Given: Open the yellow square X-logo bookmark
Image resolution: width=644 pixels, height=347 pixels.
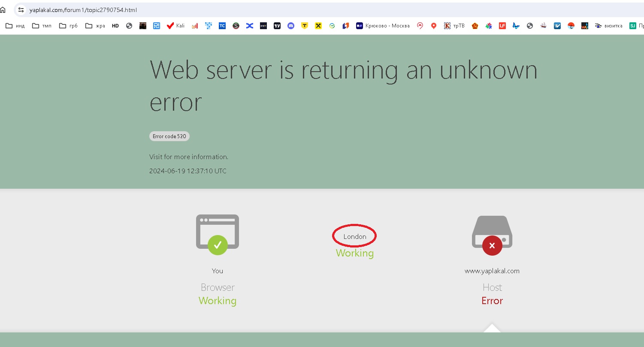Looking at the screenshot, I should [x=318, y=26].
